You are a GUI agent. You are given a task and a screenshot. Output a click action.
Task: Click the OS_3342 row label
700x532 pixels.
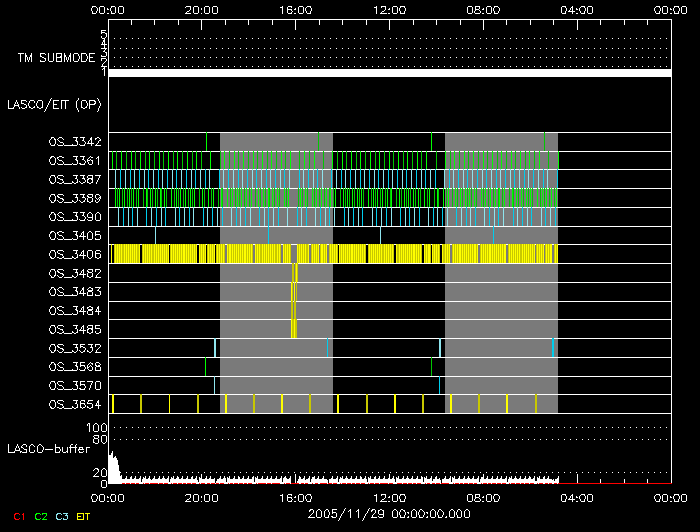[x=74, y=142]
